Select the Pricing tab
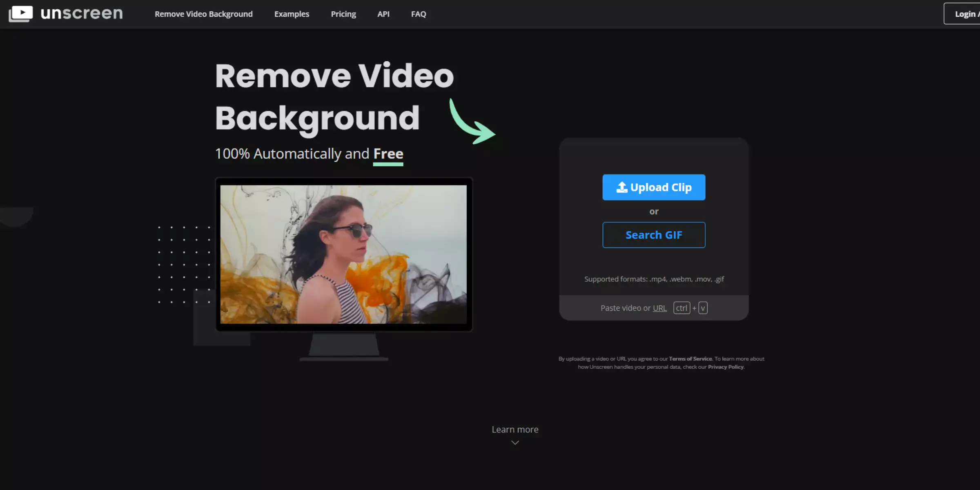Screen dimensions: 980x490 [x=343, y=14]
